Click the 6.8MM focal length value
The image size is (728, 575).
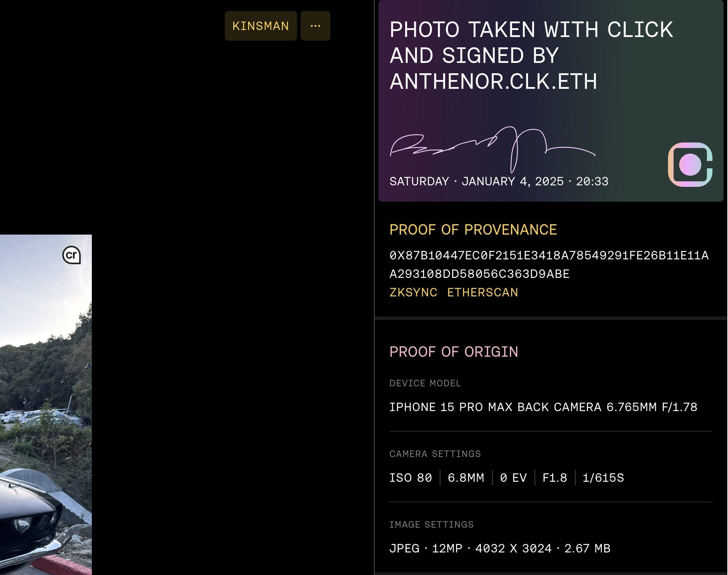466,478
